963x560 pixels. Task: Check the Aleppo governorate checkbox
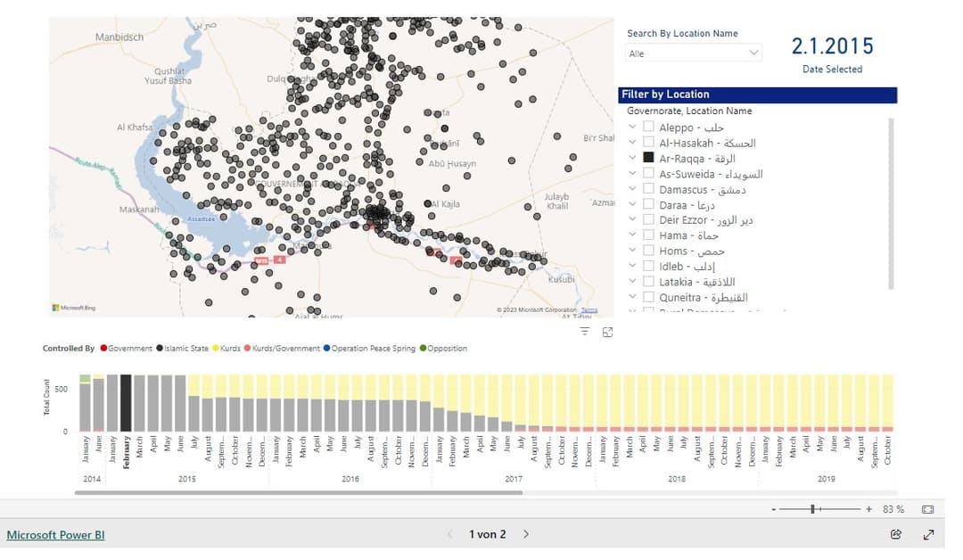(x=648, y=127)
